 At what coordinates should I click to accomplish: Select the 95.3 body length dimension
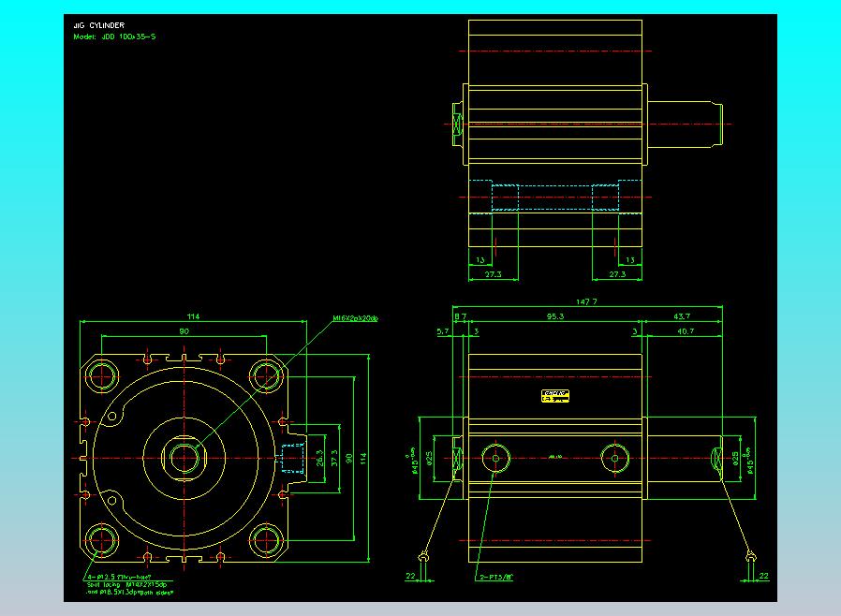pos(554,317)
